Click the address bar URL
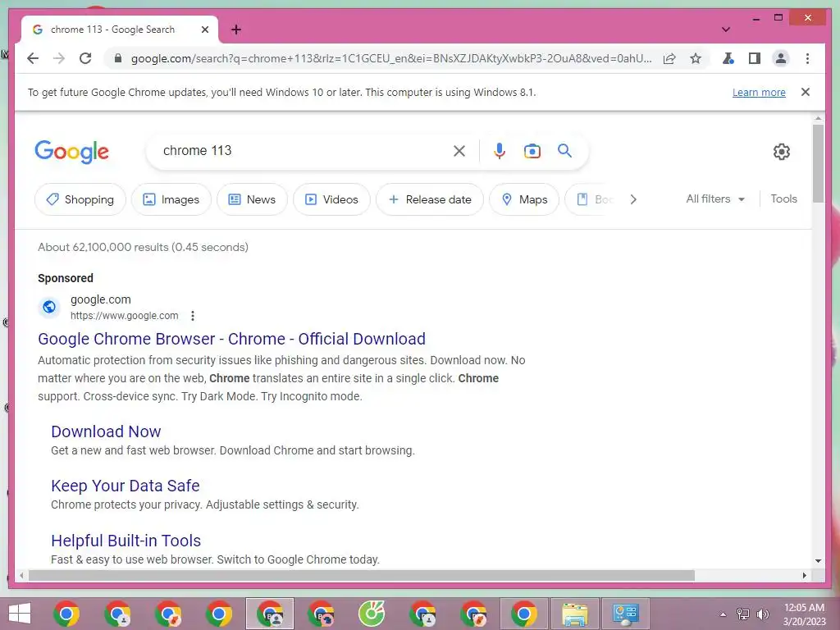Image resolution: width=840 pixels, height=630 pixels. point(391,58)
